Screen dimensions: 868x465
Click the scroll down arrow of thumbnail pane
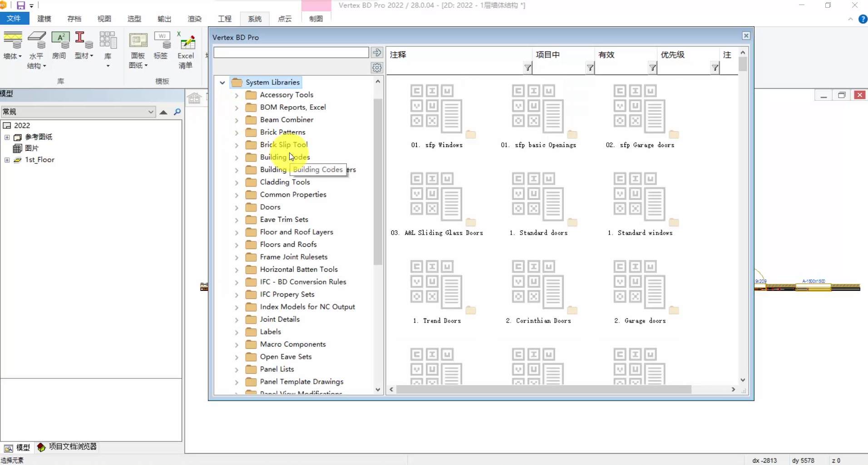[743, 380]
